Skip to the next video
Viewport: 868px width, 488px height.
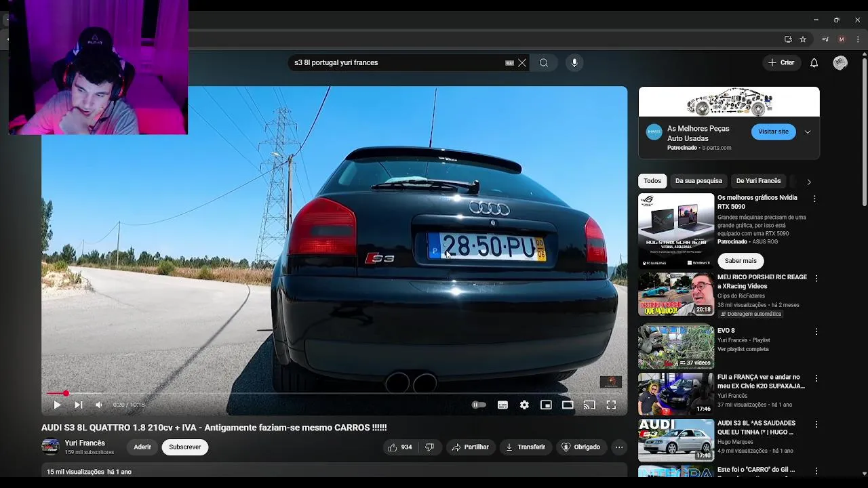78,405
